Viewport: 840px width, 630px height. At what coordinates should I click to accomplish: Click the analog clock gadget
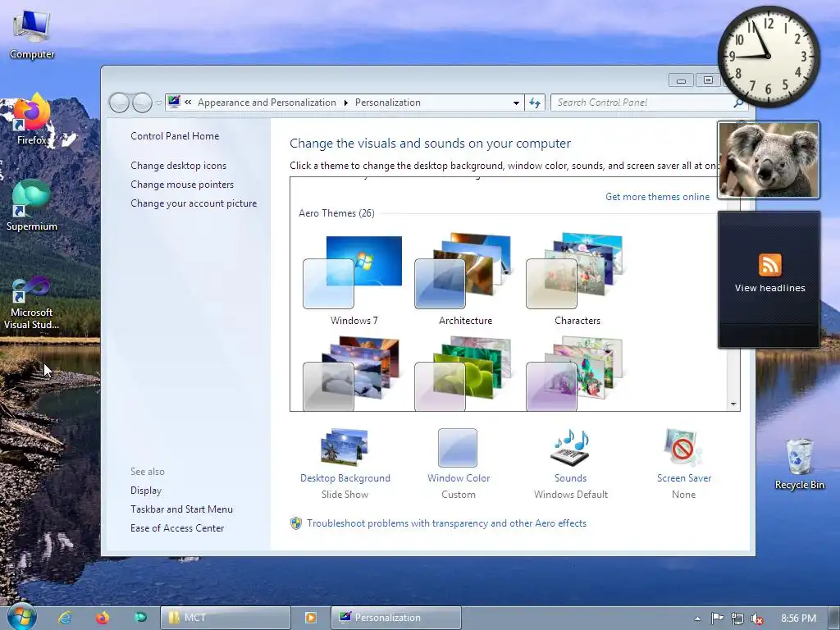769,57
